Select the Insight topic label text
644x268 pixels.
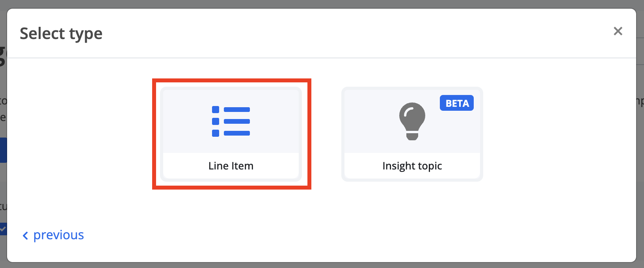click(412, 166)
